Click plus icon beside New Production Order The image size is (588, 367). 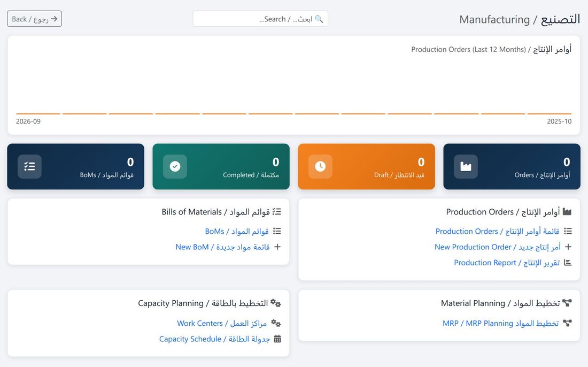pos(568,247)
